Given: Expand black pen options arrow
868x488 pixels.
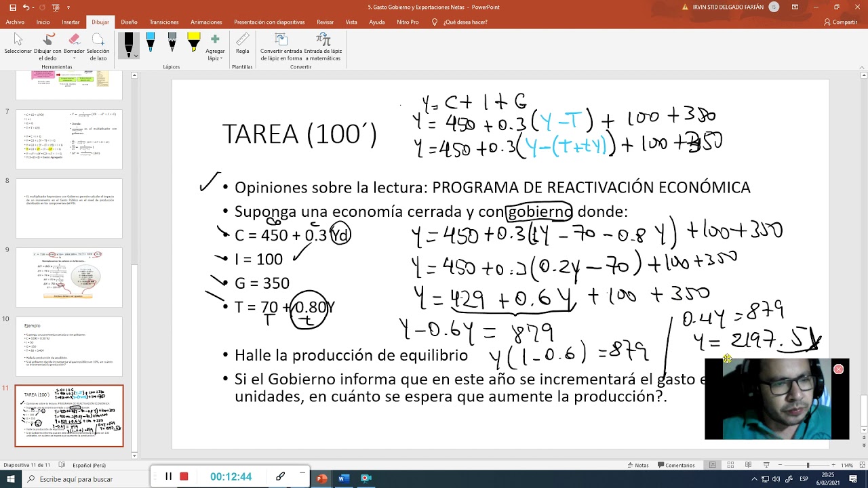Looking at the screenshot, I should click(x=136, y=56).
